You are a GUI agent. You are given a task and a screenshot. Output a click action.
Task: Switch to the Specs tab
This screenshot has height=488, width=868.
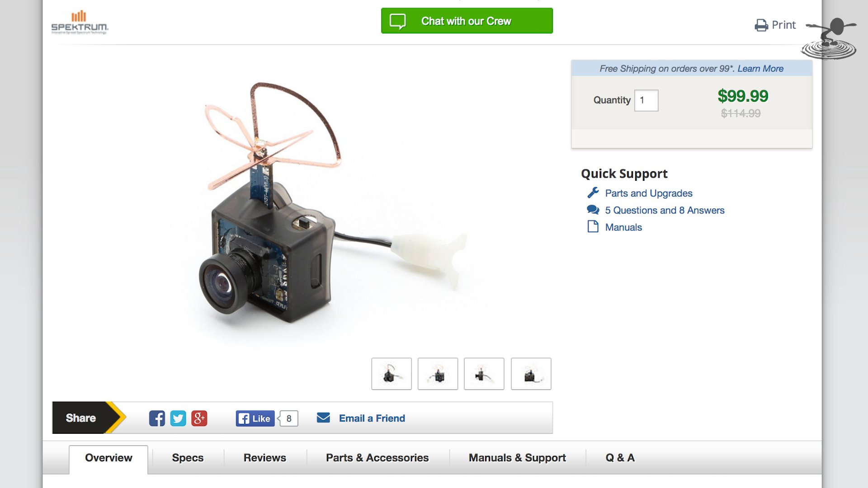pyautogui.click(x=188, y=458)
